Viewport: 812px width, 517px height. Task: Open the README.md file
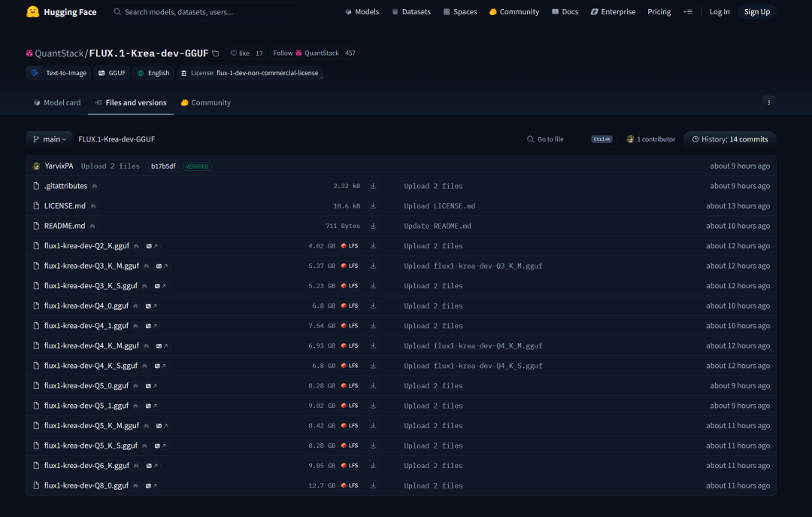[65, 226]
